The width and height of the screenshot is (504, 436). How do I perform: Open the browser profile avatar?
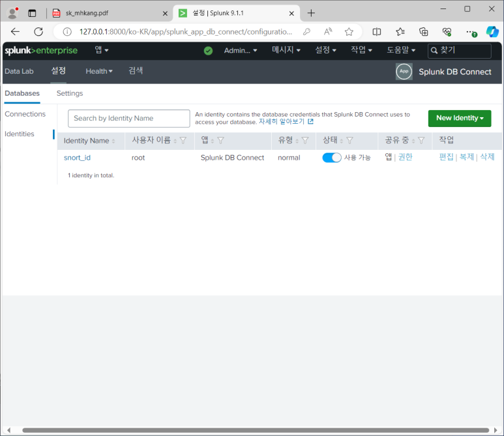12,13
